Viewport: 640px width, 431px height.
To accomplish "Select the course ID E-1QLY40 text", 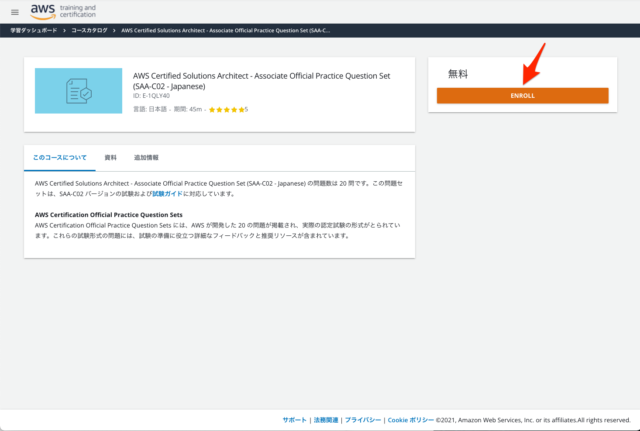I will tap(151, 96).
